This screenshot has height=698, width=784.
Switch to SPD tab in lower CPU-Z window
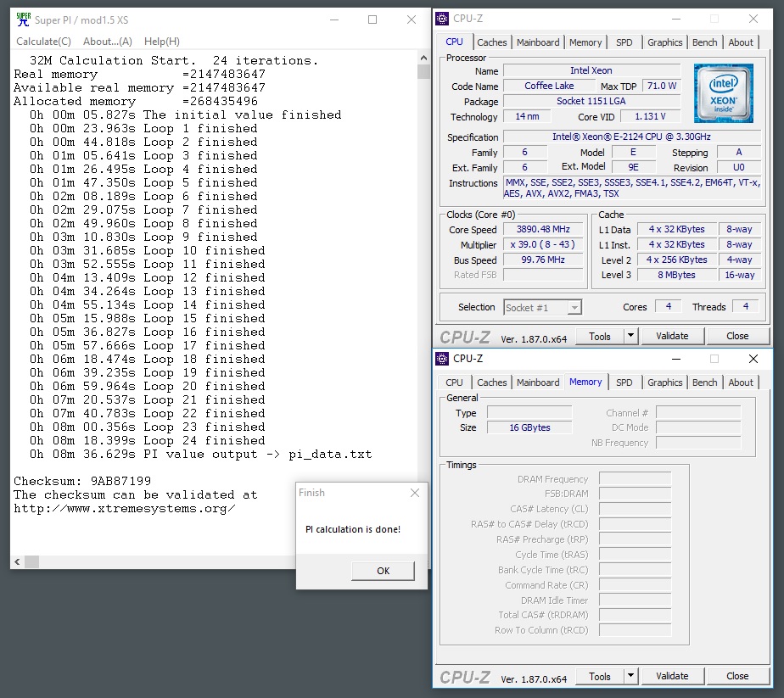pos(624,383)
